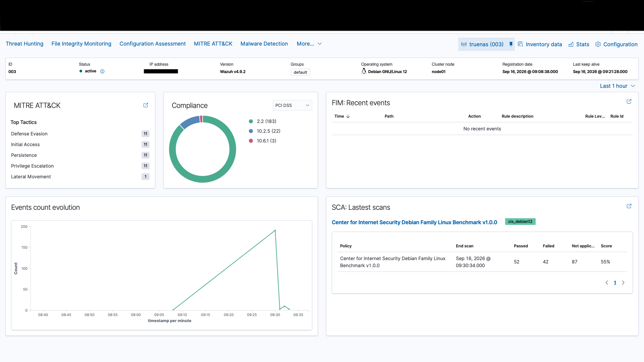This screenshot has height=362, width=644.
Task: Select Initial Access tactic row
Action: (80, 144)
